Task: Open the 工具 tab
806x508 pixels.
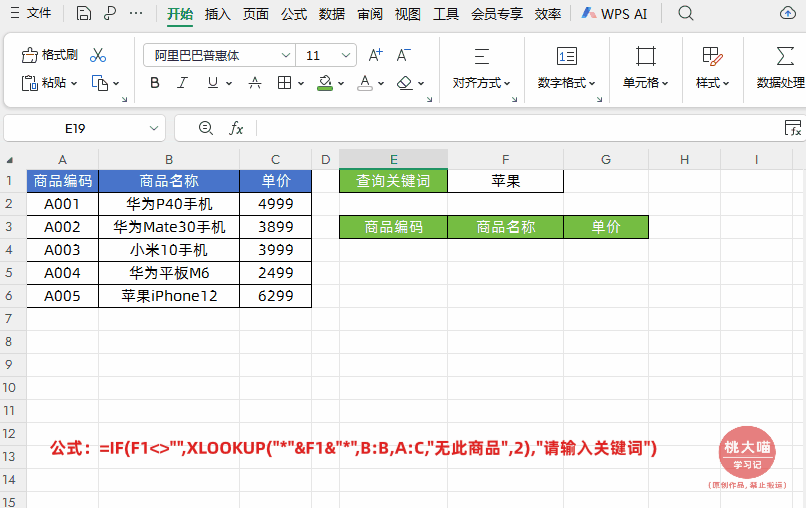Action: coord(446,14)
